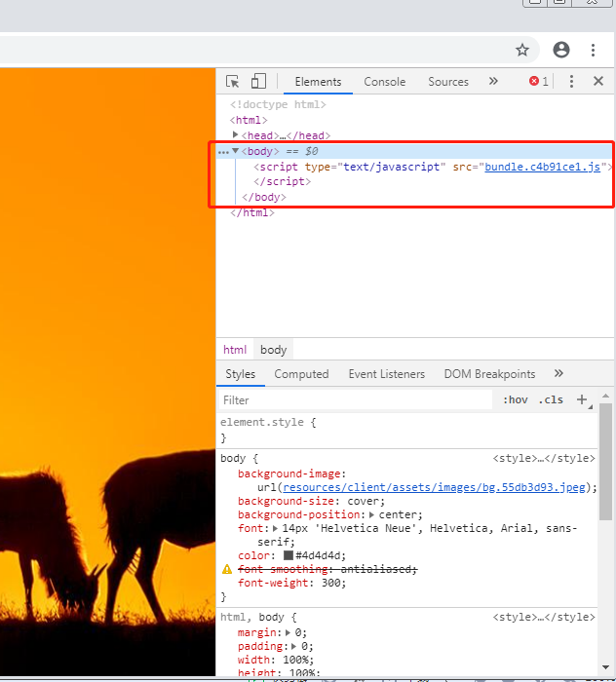
Task: Open the Chrome profile avatar icon
Action: [561, 50]
